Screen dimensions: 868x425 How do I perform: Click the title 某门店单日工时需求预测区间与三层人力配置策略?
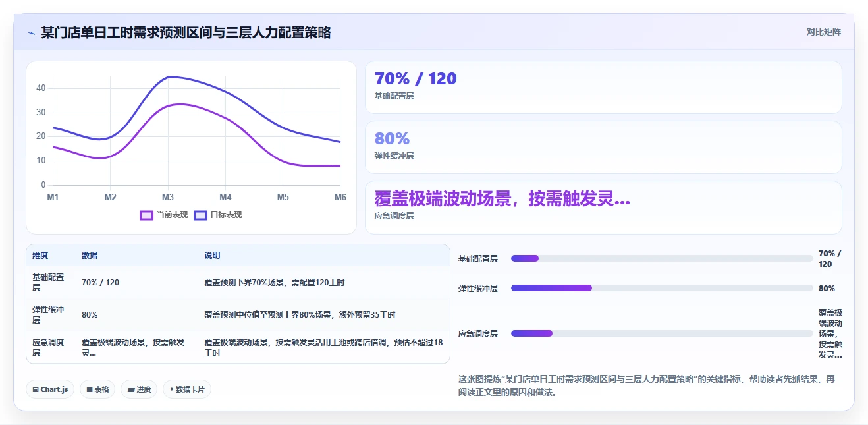[186, 32]
